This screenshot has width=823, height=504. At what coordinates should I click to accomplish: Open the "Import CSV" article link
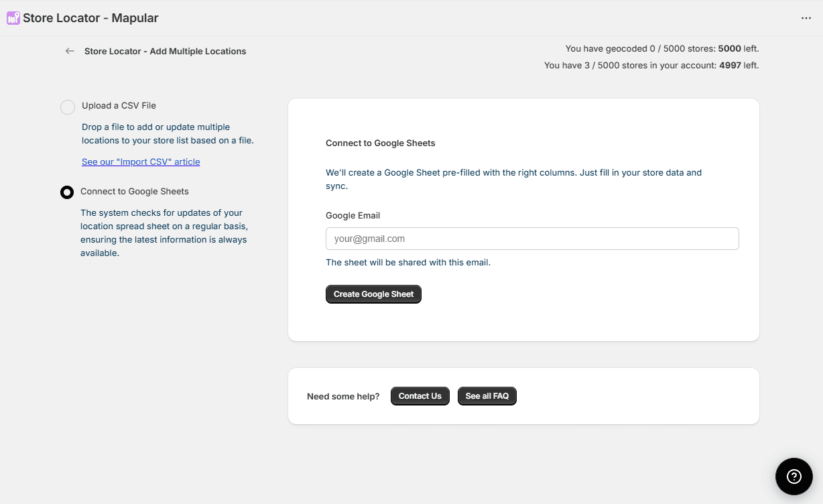pyautogui.click(x=141, y=162)
